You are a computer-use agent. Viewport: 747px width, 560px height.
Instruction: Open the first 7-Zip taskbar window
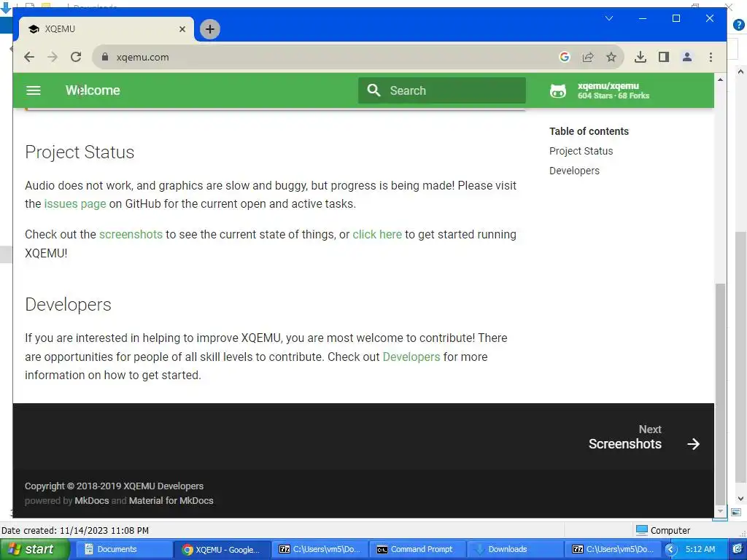click(x=320, y=549)
